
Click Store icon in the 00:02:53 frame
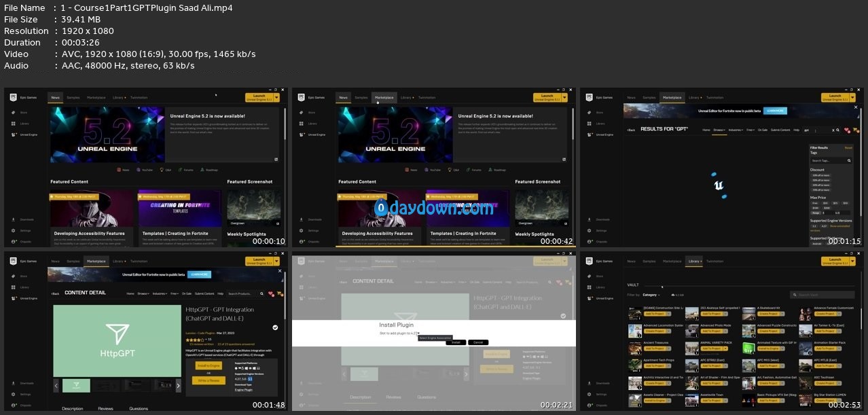pyautogui.click(x=590, y=276)
